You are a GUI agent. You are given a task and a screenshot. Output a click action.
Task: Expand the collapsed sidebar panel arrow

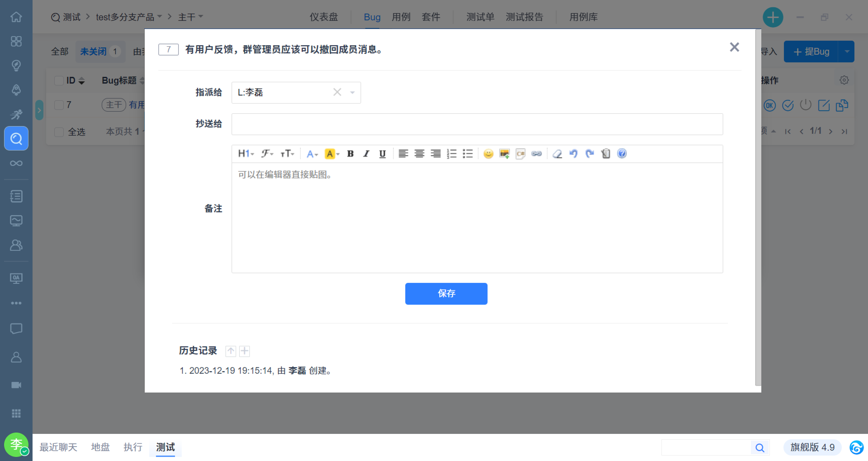coord(39,110)
